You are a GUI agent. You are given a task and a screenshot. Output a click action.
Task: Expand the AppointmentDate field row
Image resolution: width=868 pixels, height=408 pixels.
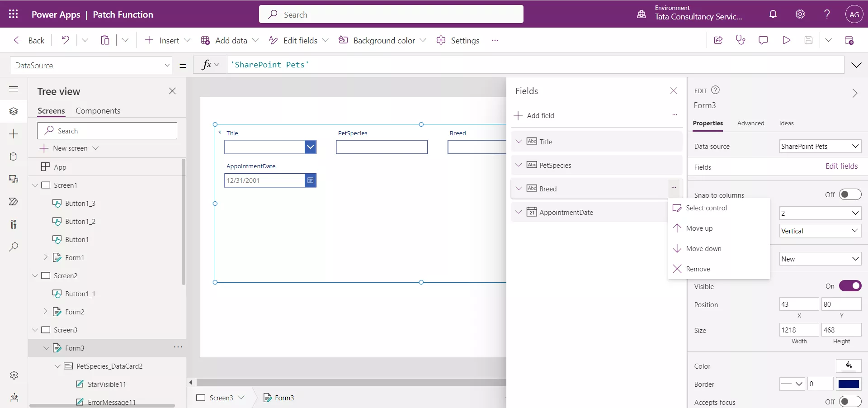(x=519, y=212)
